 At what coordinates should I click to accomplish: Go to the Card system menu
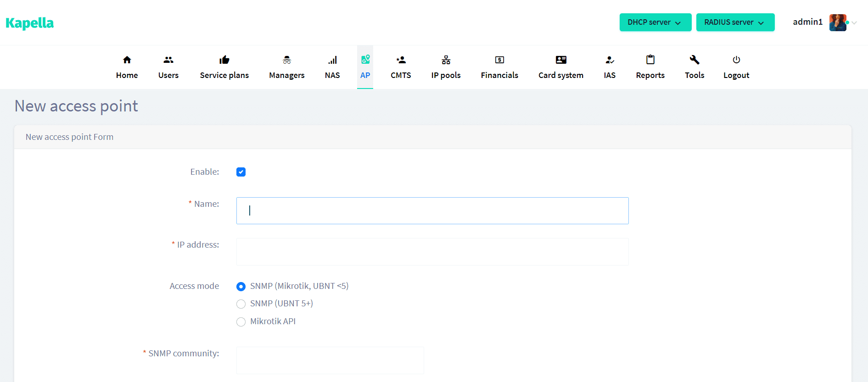point(560,75)
